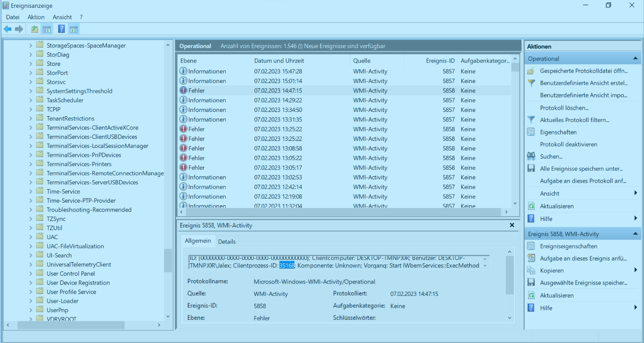Image resolution: width=644 pixels, height=343 pixels.
Task: Switch to the Details tab
Action: [x=227, y=241]
